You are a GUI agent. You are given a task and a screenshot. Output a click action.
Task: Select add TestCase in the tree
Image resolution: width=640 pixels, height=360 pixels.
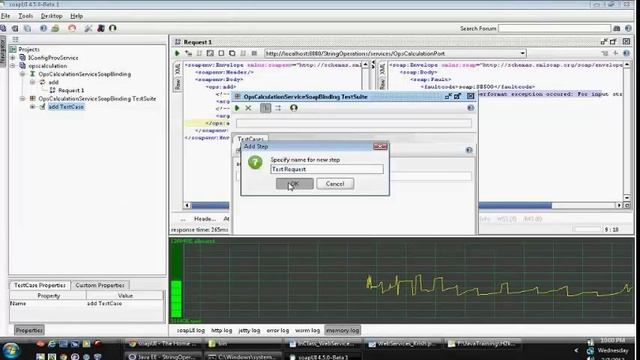tap(66, 107)
